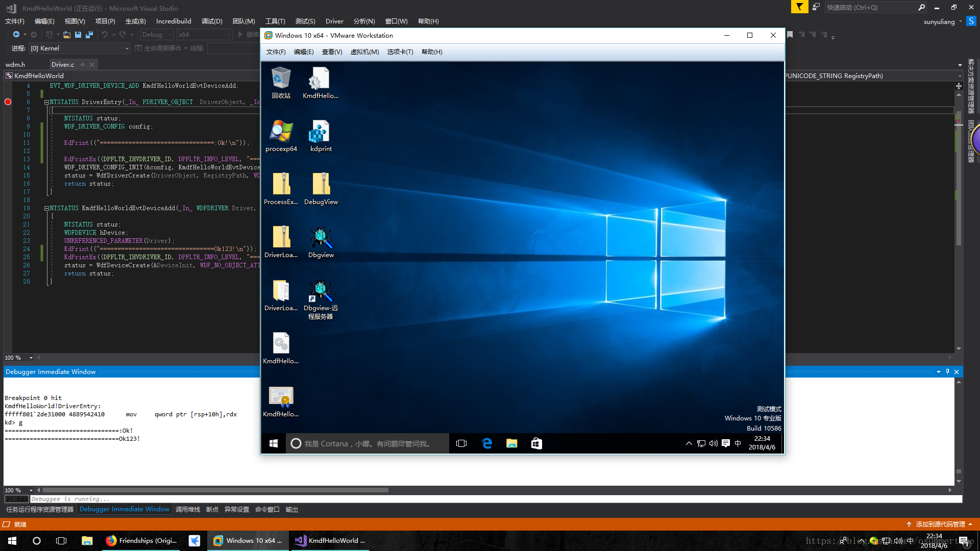Open the sunyuliang account dropdown
The image size is (980, 551).
tap(943, 21)
